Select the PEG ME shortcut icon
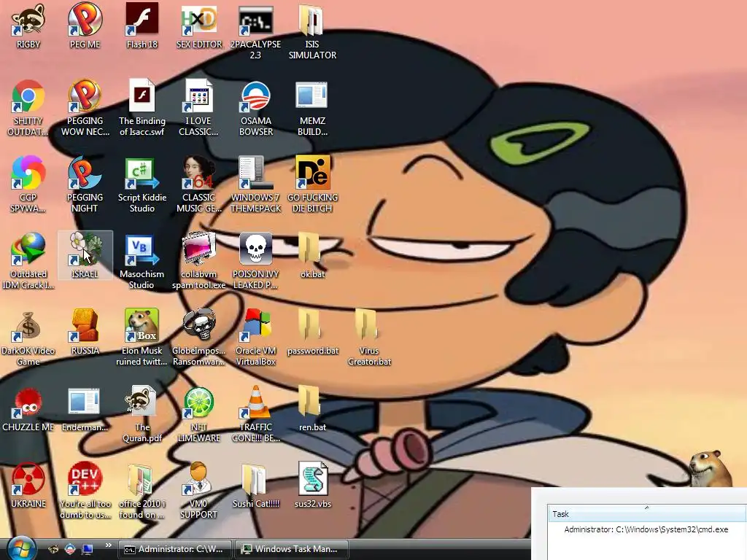This screenshot has width=747, height=560. click(85, 20)
